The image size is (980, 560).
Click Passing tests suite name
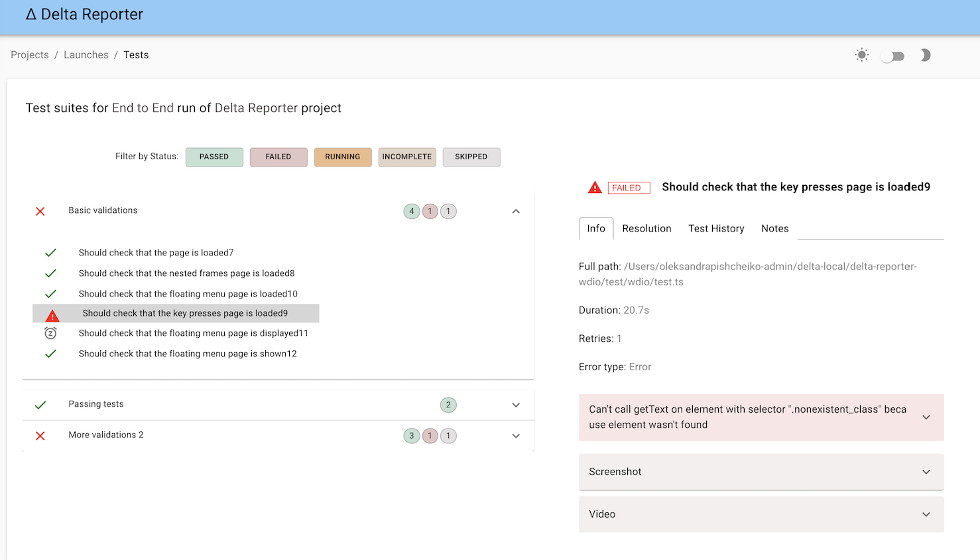click(x=96, y=404)
